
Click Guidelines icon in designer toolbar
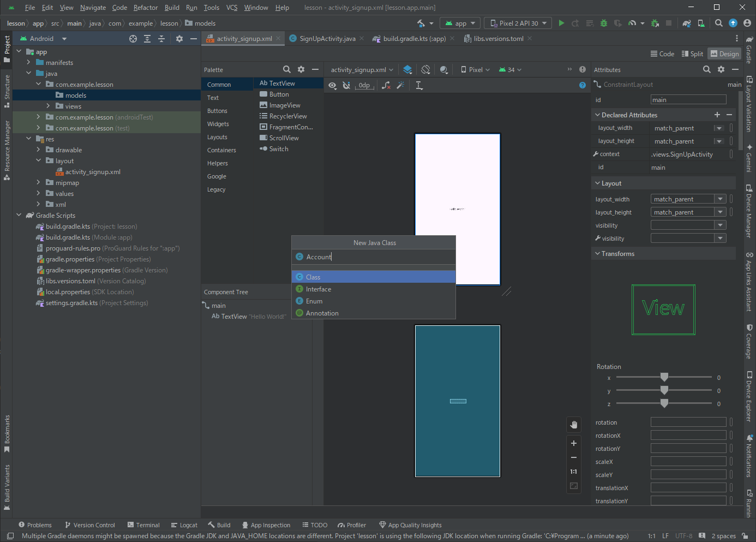[419, 85]
